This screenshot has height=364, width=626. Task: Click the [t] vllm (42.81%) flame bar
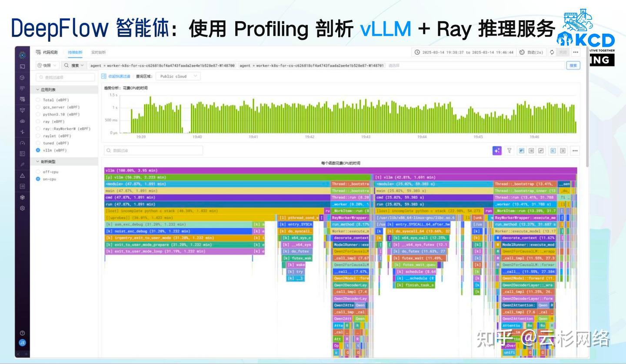[475, 177]
